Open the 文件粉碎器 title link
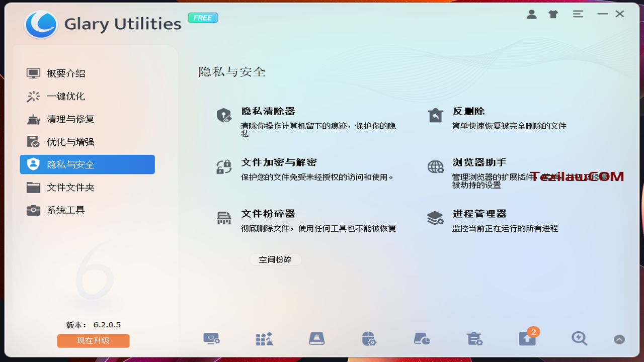This screenshot has height=362, width=644. click(268, 214)
